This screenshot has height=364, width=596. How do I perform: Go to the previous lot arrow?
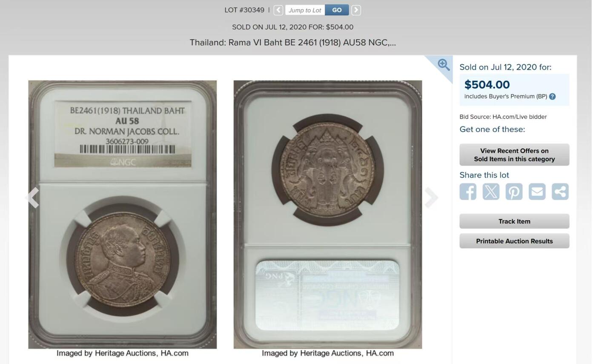pos(278,10)
